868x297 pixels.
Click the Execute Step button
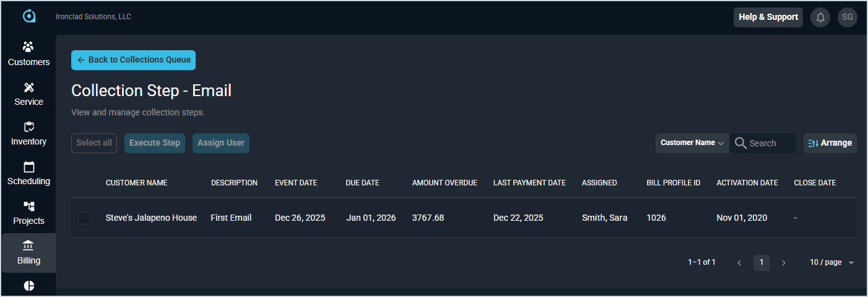coord(155,143)
